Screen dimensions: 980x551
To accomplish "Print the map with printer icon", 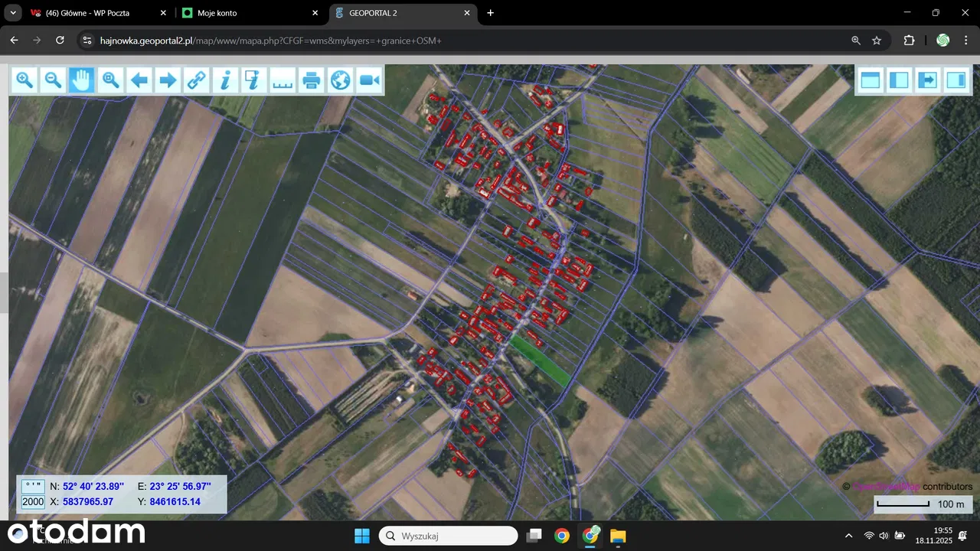I will point(311,80).
